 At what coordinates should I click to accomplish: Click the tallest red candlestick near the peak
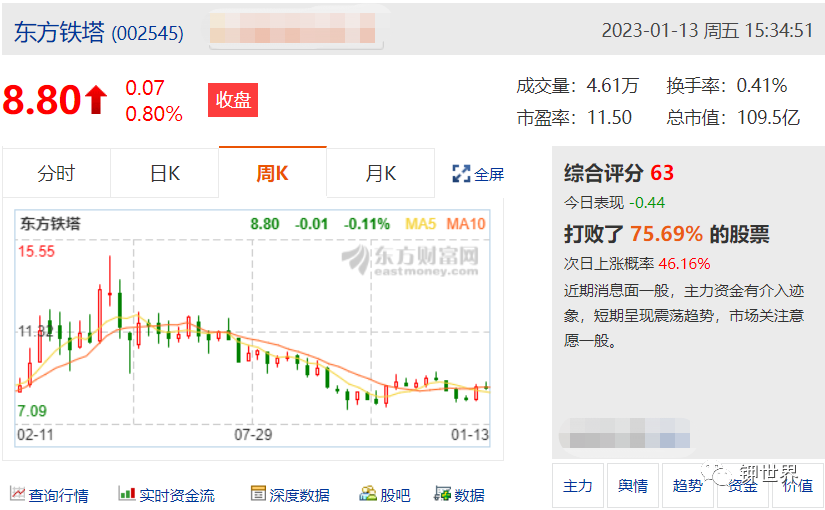click(110, 282)
